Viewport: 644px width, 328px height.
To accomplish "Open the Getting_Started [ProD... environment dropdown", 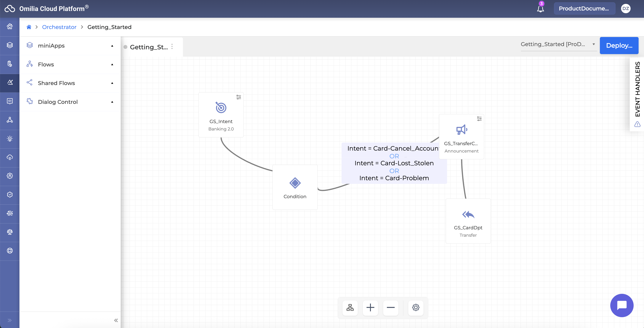I will pyautogui.click(x=558, y=44).
